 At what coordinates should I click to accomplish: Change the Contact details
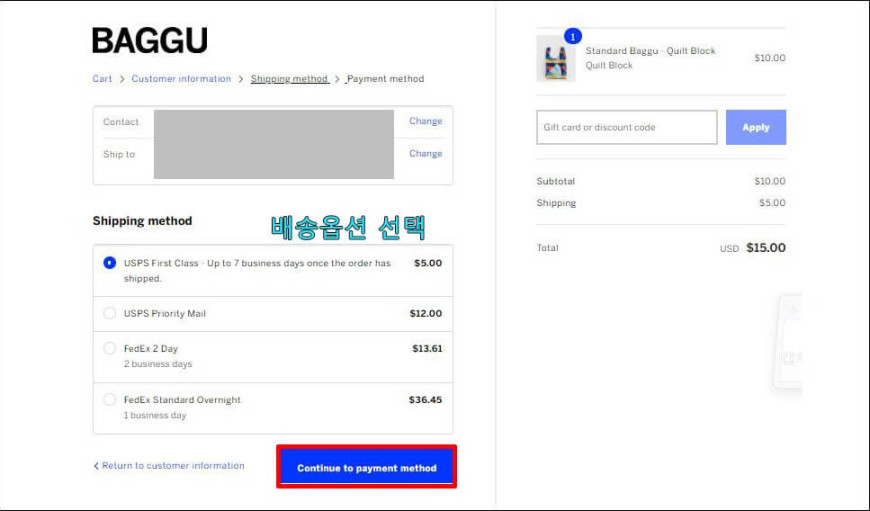426,121
